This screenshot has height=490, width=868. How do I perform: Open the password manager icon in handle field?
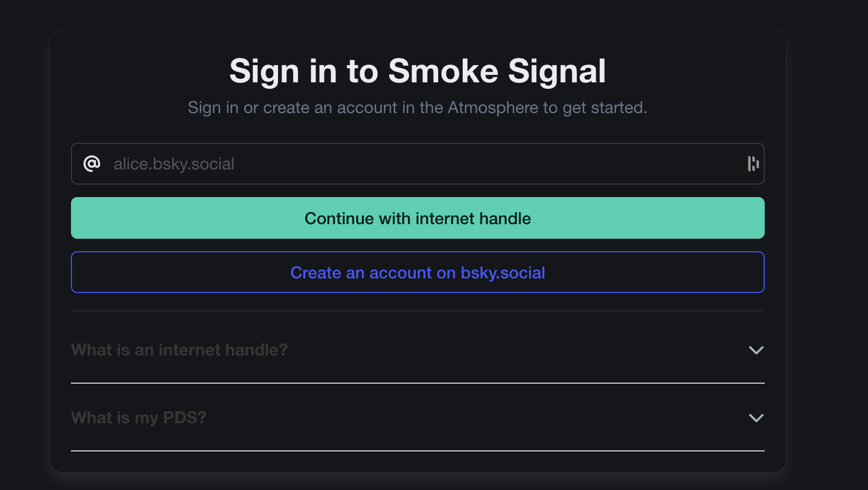click(753, 164)
